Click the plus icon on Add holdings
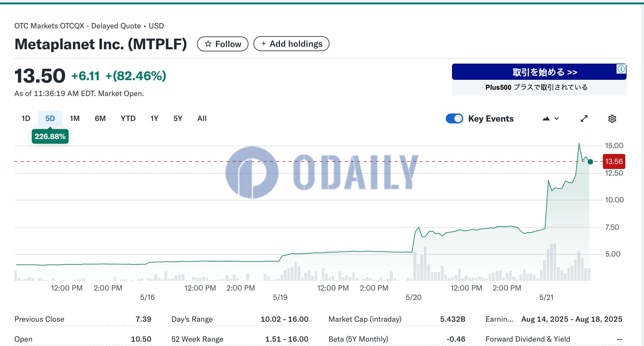This screenshot has height=346, width=644. point(264,44)
